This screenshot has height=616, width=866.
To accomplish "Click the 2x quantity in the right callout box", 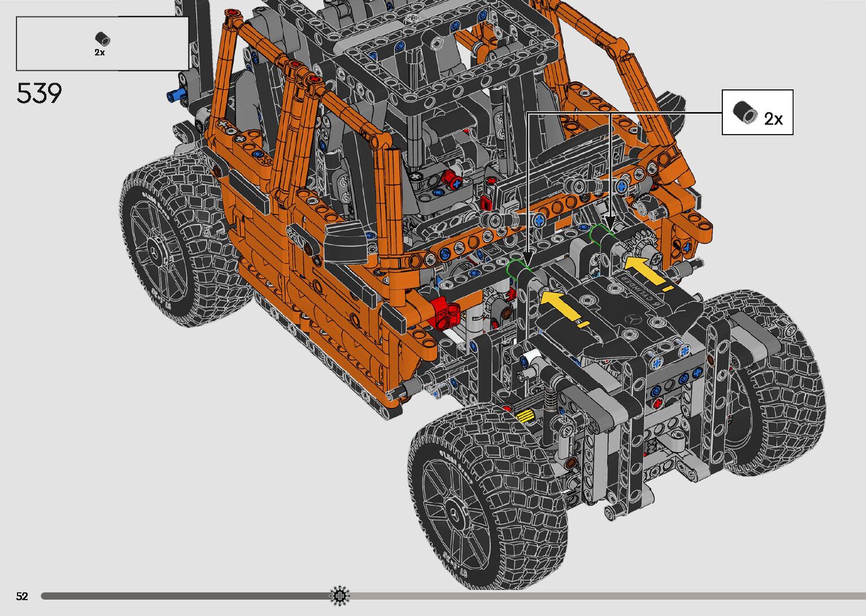I will [x=773, y=119].
